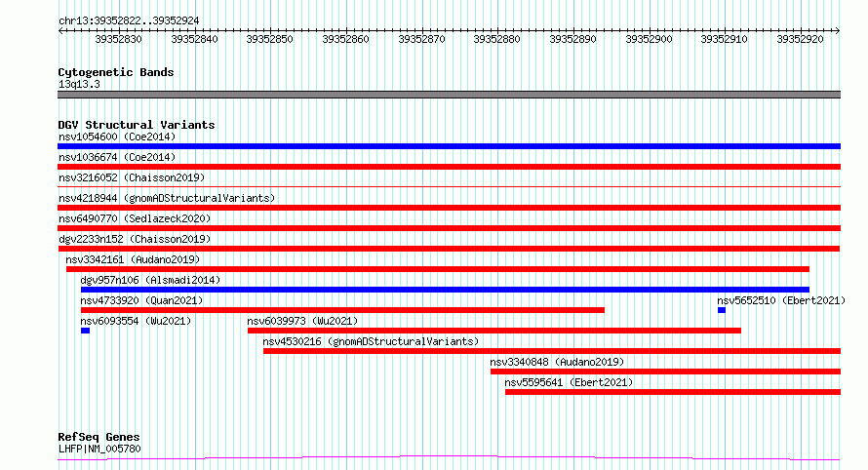Select the 13q13.3 band label

(79, 84)
